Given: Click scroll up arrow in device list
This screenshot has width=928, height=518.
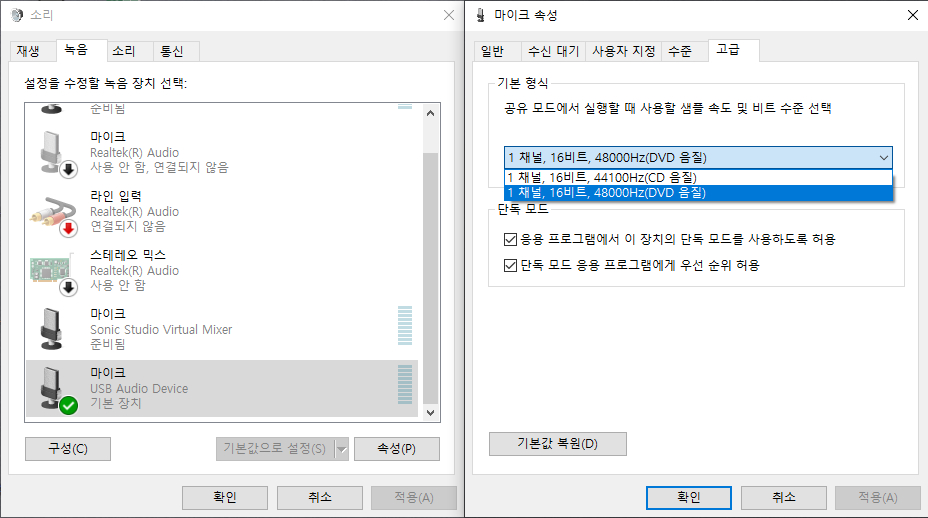Looking at the screenshot, I should click(x=431, y=112).
